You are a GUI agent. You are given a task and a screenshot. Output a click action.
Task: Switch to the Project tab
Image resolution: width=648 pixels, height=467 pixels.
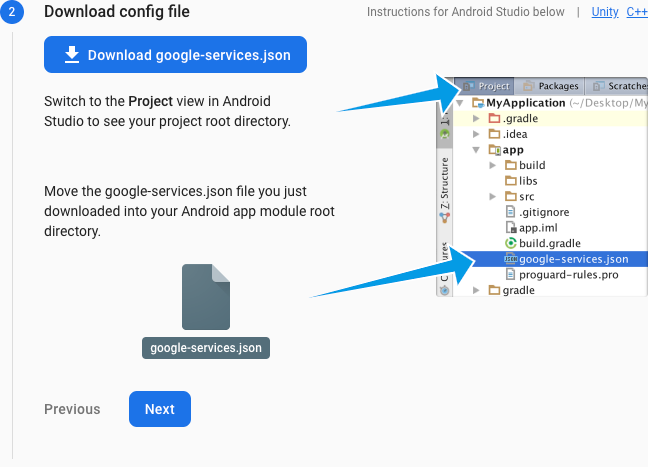tap(486, 87)
